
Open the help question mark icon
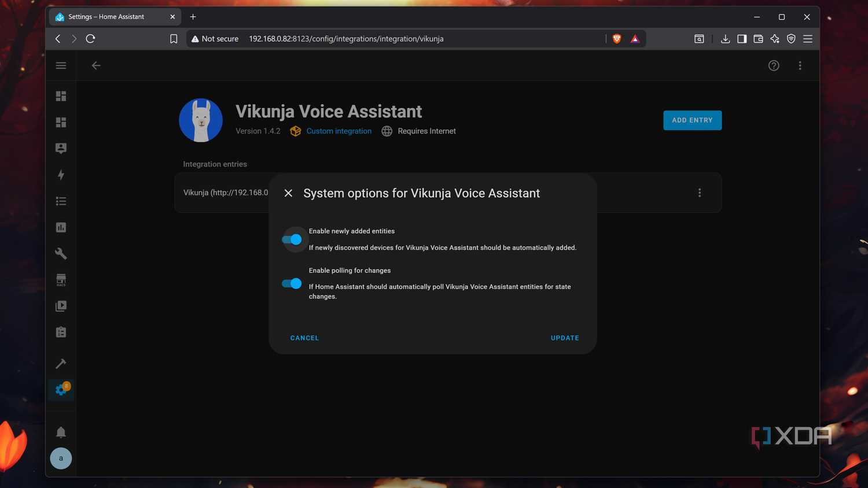pos(774,66)
